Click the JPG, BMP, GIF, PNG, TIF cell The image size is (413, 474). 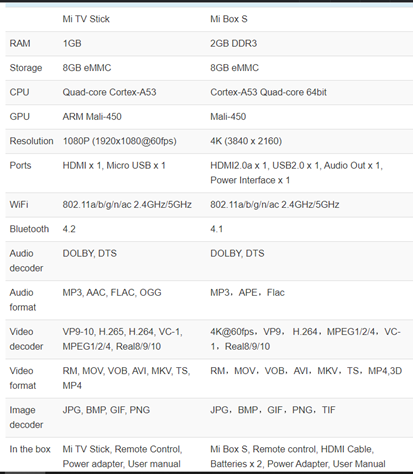273,410
